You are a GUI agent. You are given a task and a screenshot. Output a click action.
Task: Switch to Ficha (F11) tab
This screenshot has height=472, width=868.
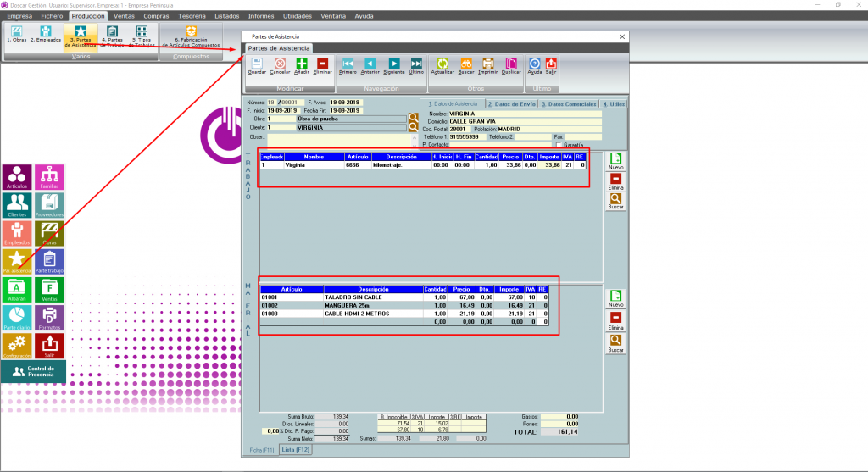(262, 451)
